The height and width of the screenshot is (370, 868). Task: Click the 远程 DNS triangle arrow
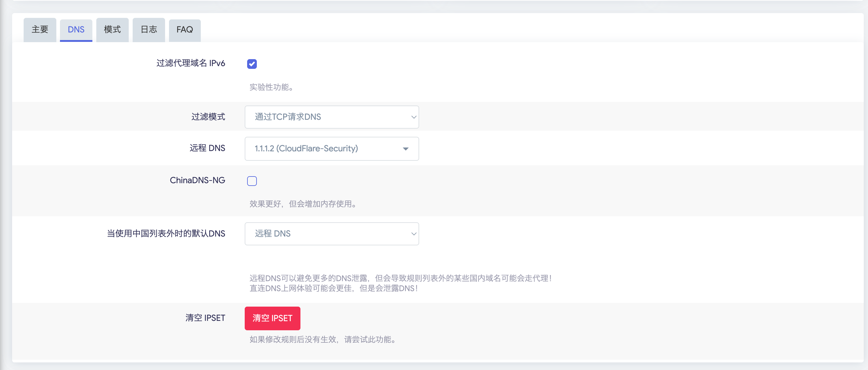coord(406,149)
